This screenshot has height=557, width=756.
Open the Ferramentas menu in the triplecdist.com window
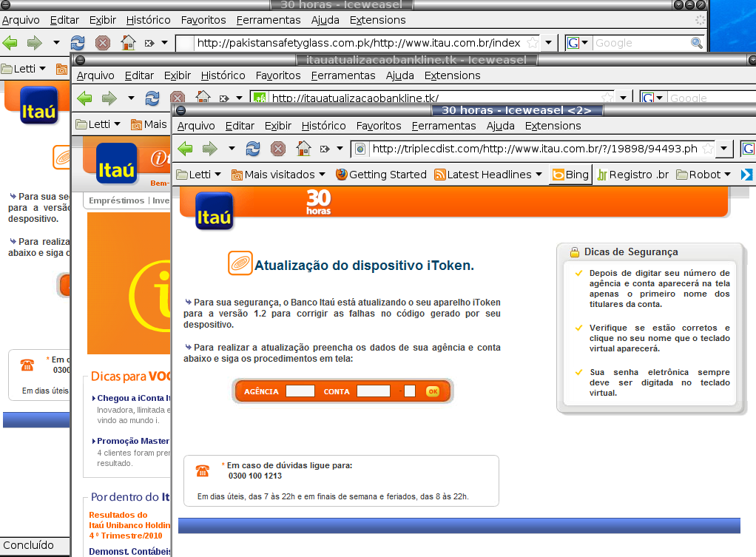pyautogui.click(x=444, y=126)
